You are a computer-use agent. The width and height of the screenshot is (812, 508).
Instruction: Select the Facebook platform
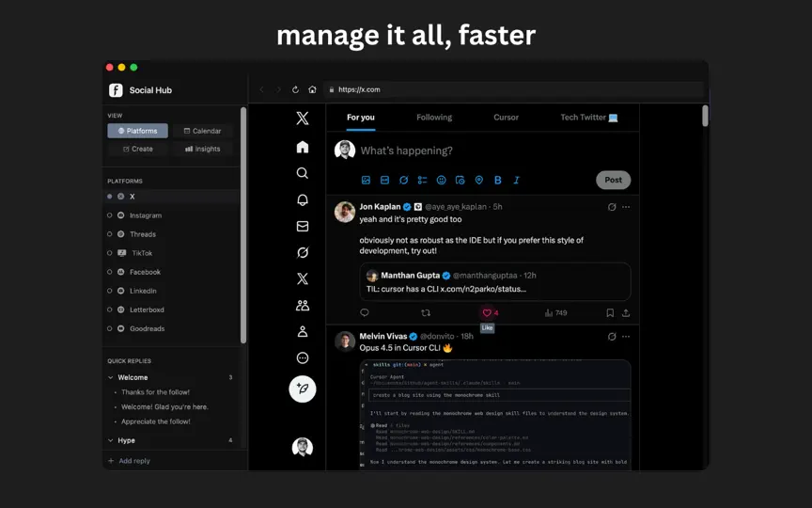(171, 272)
